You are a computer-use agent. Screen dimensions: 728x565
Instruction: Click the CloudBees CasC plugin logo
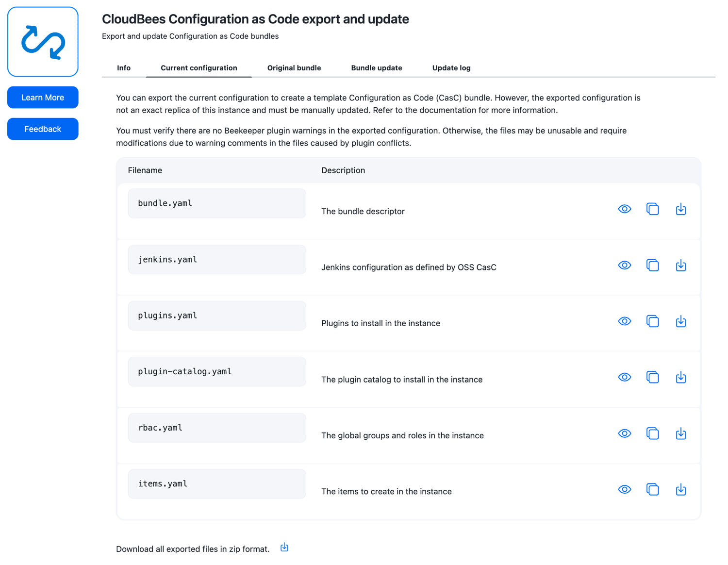(43, 42)
